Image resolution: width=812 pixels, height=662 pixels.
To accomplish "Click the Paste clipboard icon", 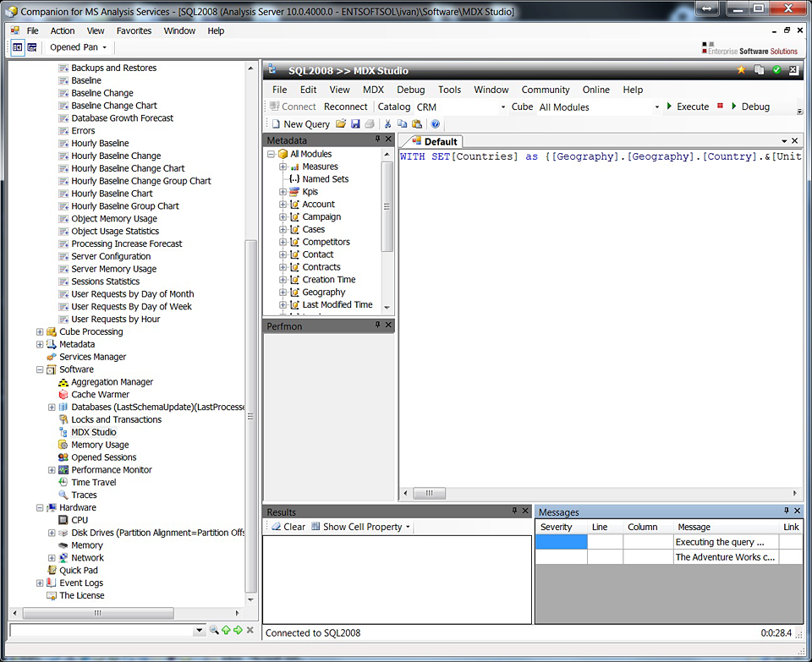I will click(417, 123).
